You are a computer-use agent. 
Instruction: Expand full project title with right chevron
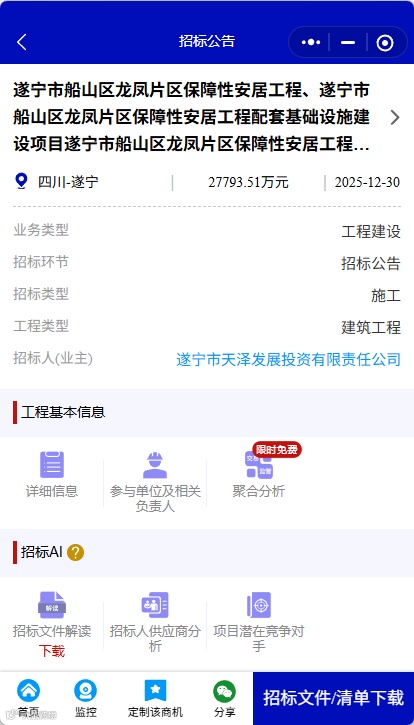[x=395, y=117]
